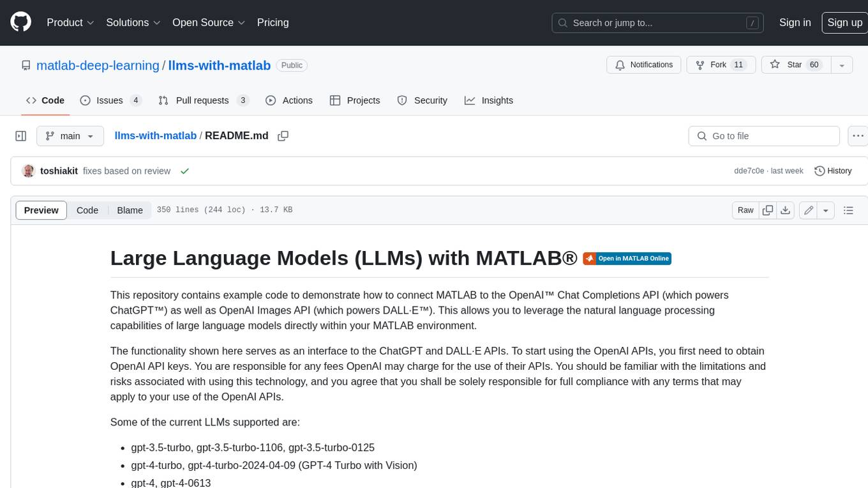868x488 pixels.
Task: Edit this file pencil icon
Action: point(809,210)
